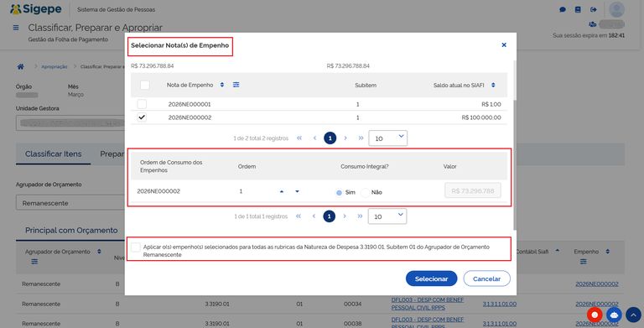Open the Apropriação breadcrumb link

pyautogui.click(x=55, y=66)
